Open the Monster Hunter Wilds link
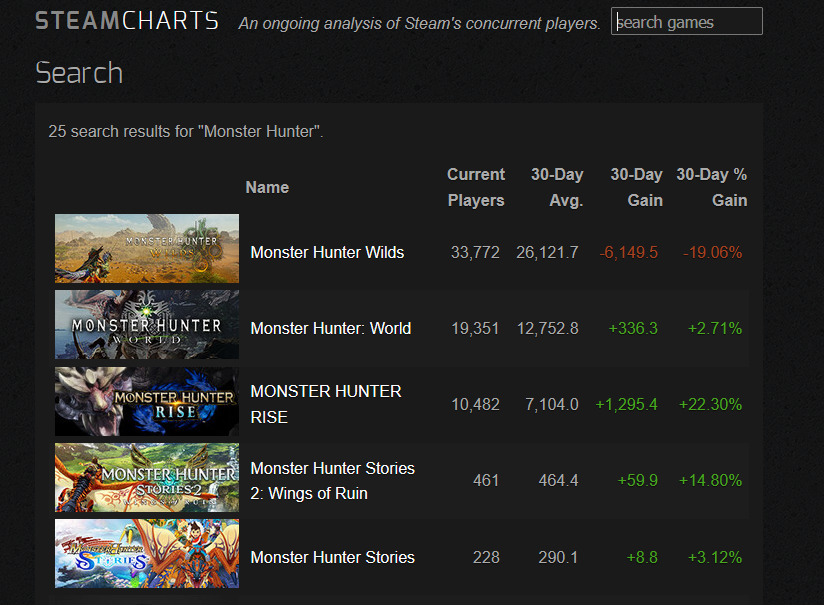 coord(327,252)
